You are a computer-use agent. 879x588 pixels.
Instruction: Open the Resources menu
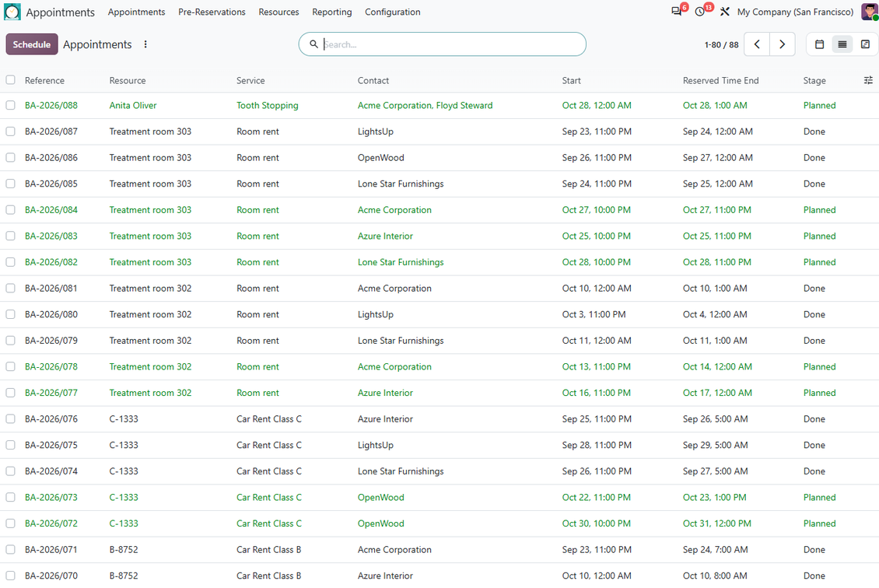tap(278, 12)
